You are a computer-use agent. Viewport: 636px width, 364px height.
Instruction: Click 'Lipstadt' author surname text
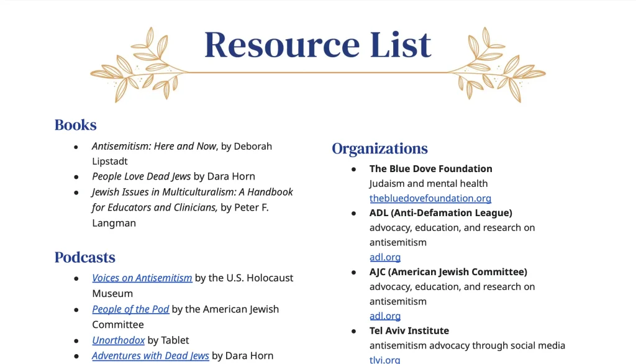coord(109,162)
